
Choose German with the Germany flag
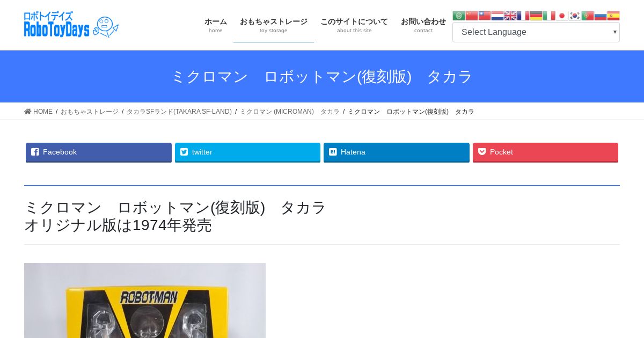coord(536,16)
